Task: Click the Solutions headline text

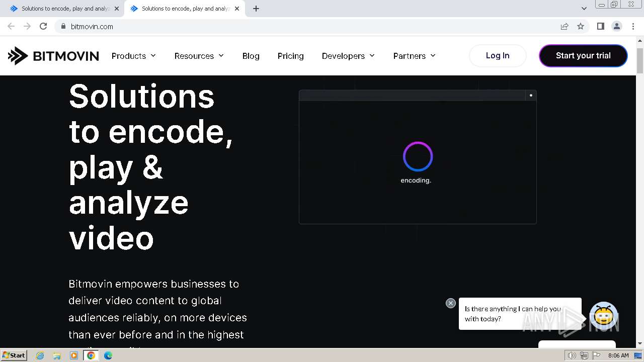Action: [x=151, y=166]
